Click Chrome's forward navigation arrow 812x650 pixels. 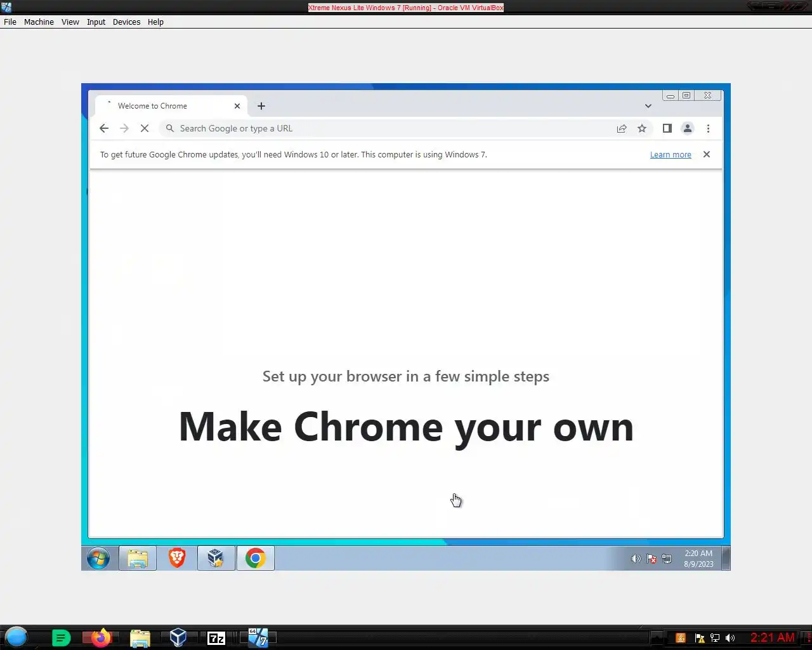(124, 128)
